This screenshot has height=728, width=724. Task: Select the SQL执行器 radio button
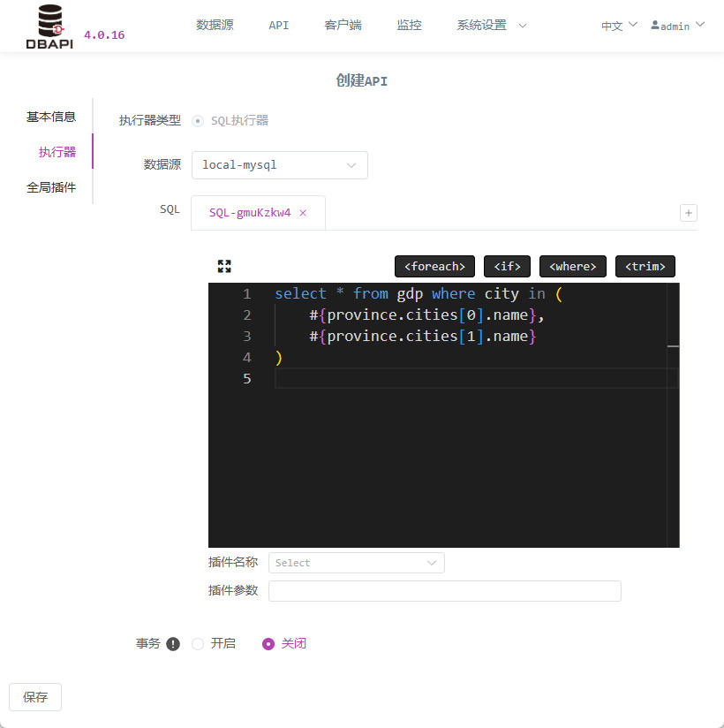198,121
